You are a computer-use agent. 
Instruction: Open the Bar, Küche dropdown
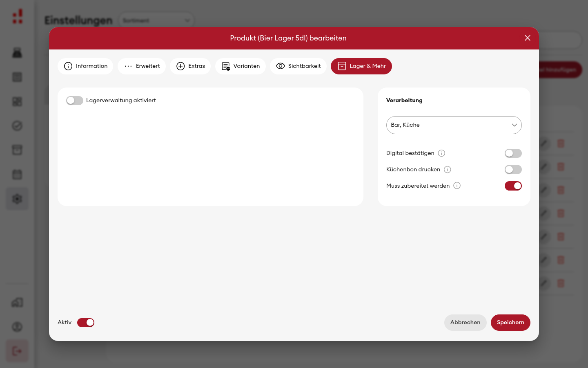click(x=454, y=125)
